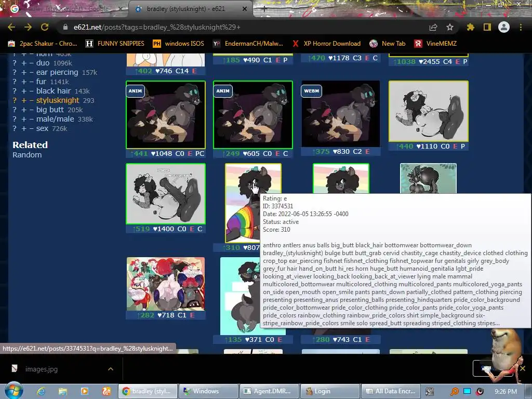Open the windows ISOS bookmark
532x399 pixels.
[179, 44]
